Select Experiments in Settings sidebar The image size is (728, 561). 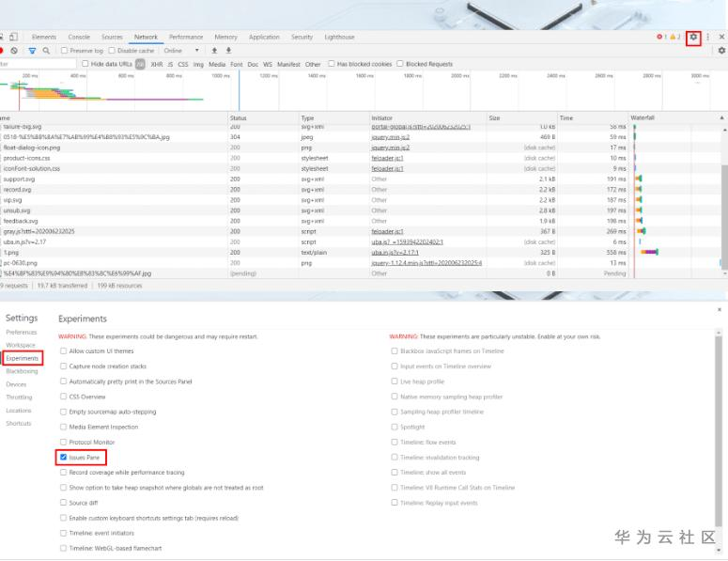tap(23, 359)
